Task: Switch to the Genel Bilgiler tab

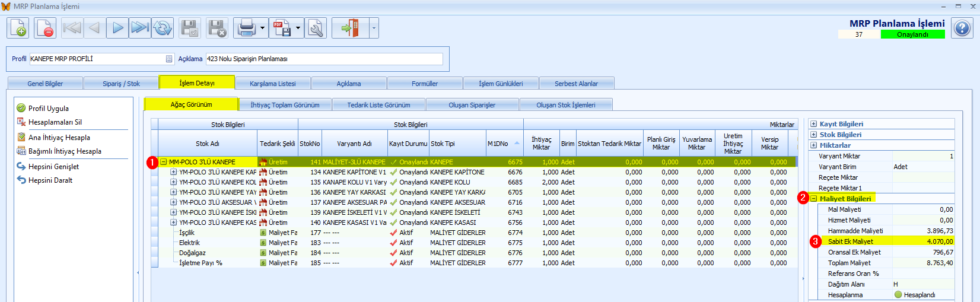Action: pos(45,84)
